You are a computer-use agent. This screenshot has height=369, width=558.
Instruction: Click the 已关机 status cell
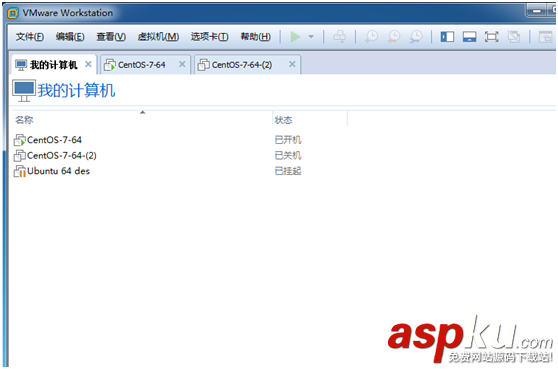click(x=288, y=155)
